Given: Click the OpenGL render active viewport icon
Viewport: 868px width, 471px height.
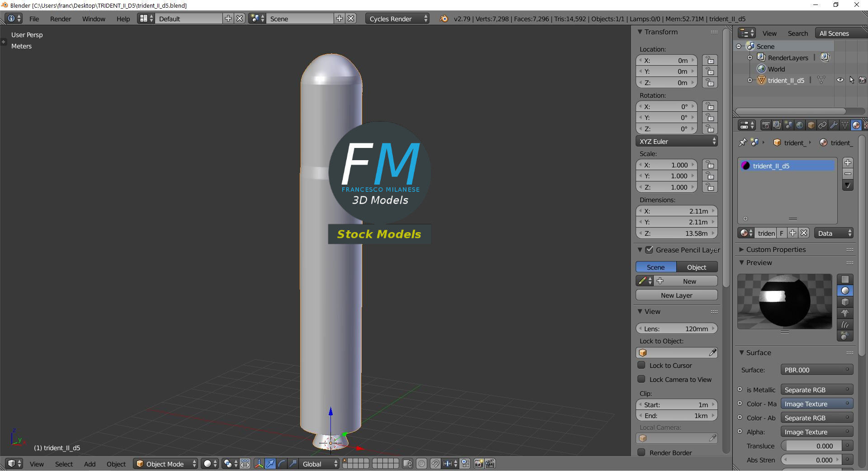Looking at the screenshot, I should point(479,464).
